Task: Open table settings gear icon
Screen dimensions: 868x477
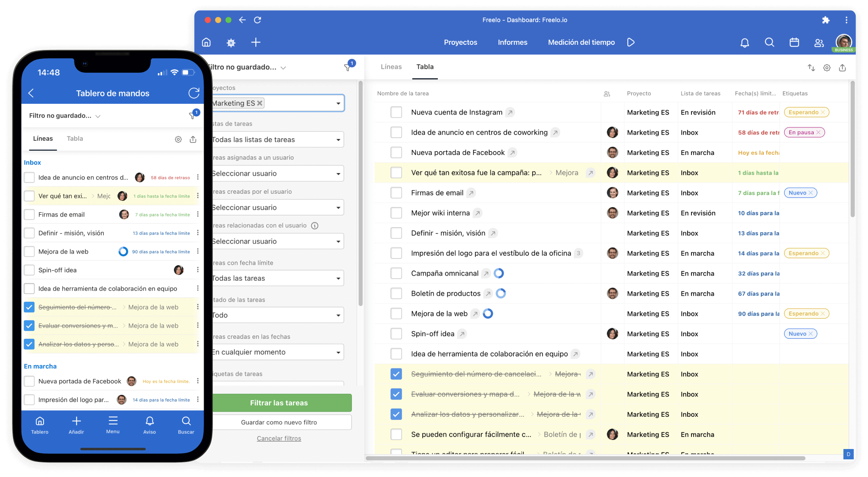Action: tap(827, 68)
